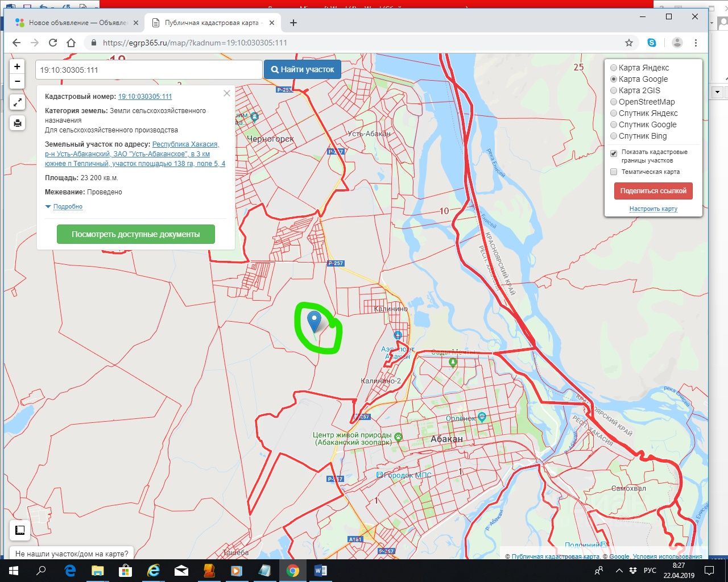Focus the cadastral number search field
Viewport: 728px width, 582px height.
point(149,70)
